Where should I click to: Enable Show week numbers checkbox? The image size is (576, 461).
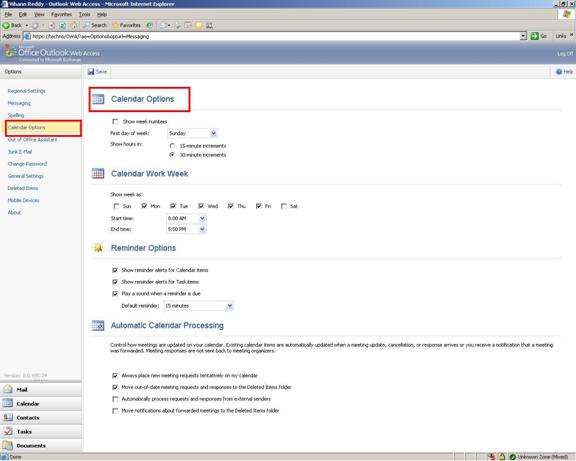[x=115, y=121]
